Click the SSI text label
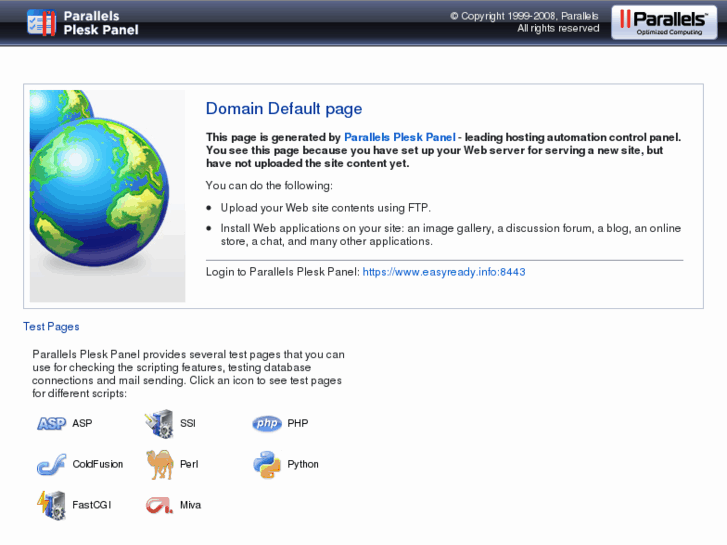727x545 pixels. click(187, 423)
